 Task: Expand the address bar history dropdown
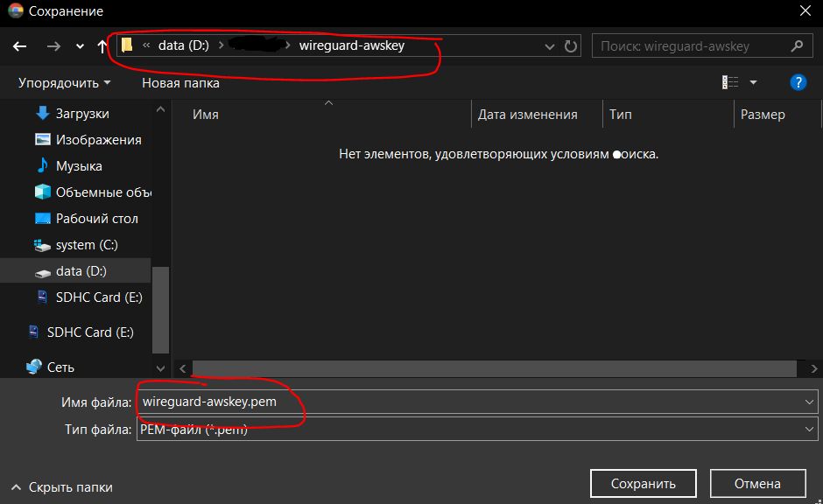(548, 45)
